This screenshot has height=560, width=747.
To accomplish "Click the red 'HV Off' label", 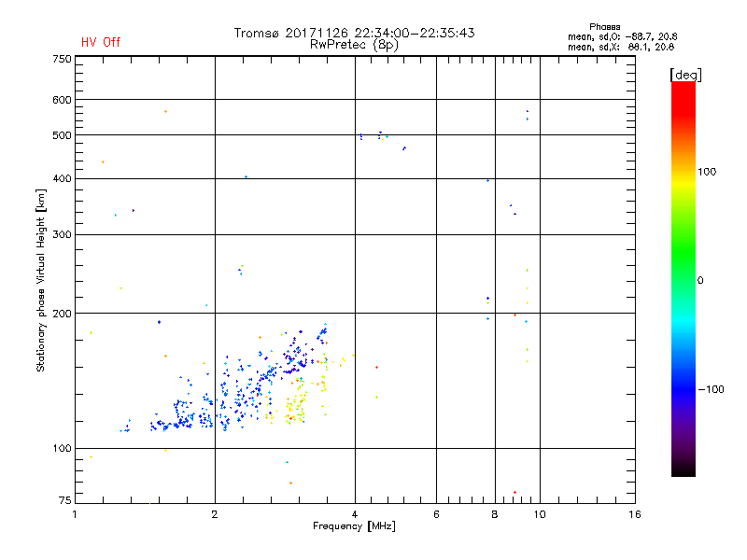I will point(101,42).
